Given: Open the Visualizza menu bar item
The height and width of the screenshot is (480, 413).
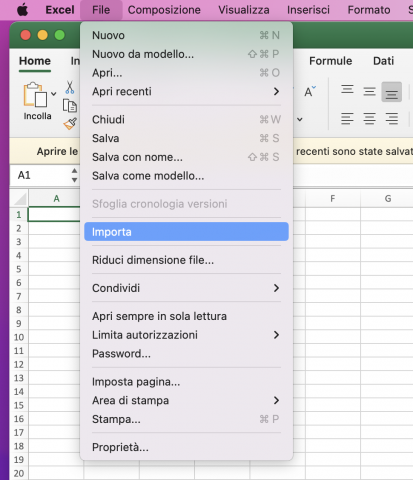Looking at the screenshot, I should (244, 10).
